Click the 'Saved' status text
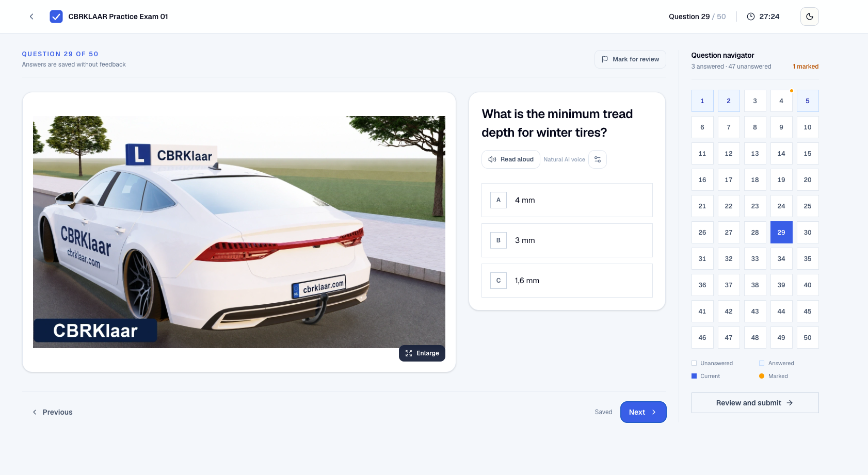The width and height of the screenshot is (868, 475). coord(603,412)
